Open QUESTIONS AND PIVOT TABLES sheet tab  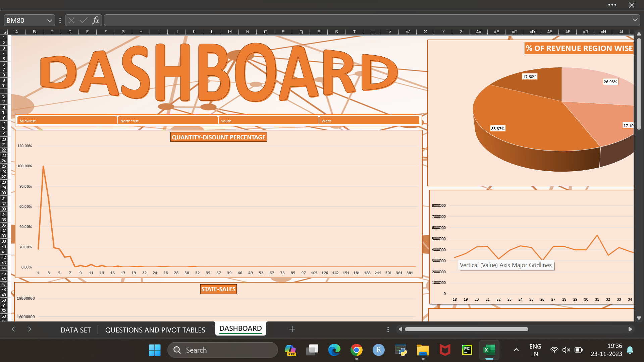(x=155, y=330)
